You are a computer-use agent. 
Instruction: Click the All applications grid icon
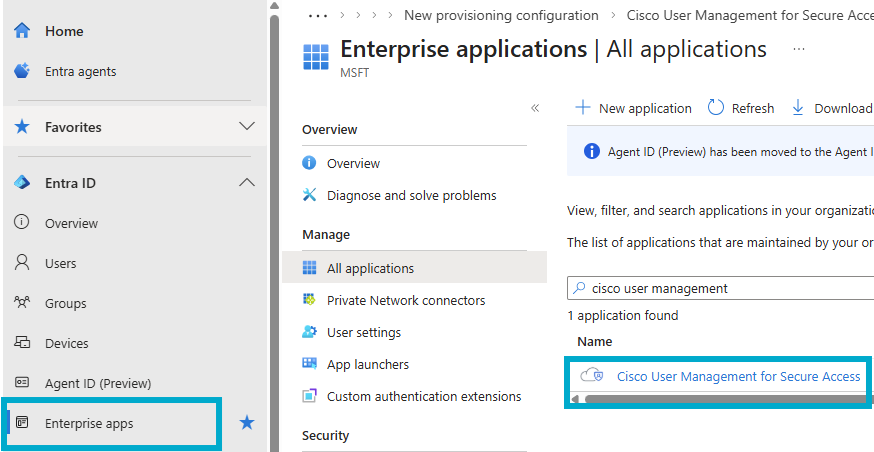coord(309,268)
